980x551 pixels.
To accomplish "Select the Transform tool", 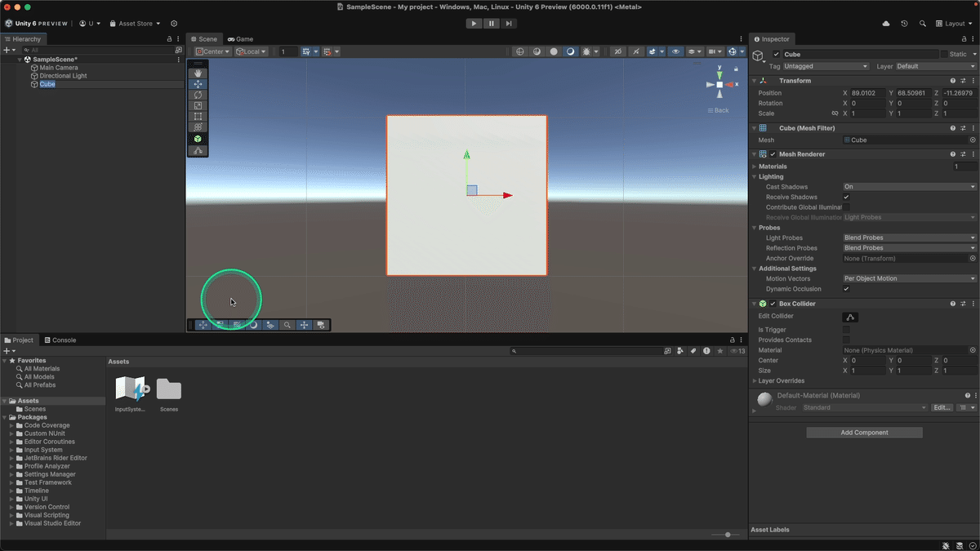I will click(198, 127).
